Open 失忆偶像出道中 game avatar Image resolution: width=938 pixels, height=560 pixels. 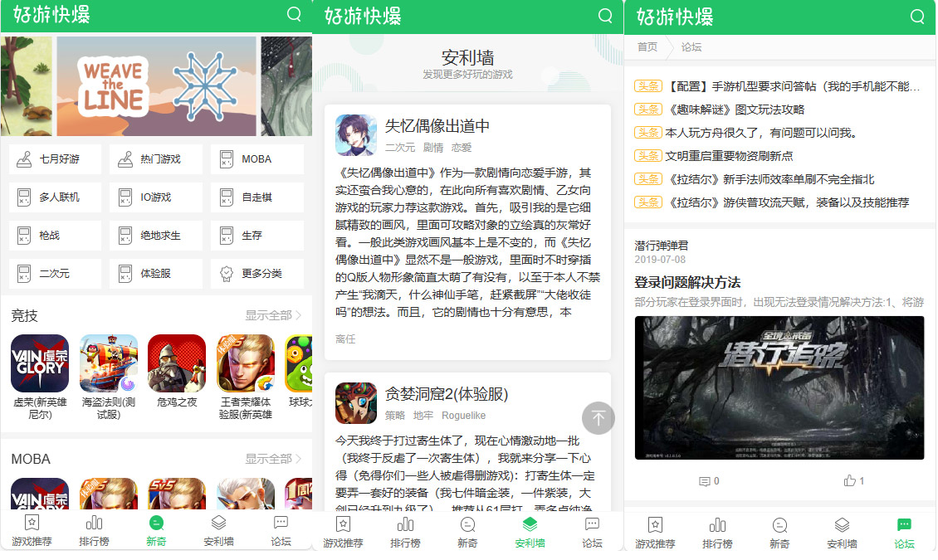356,135
